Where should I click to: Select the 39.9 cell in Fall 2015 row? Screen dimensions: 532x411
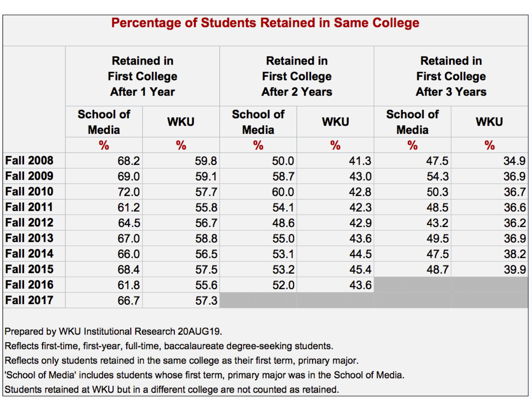click(515, 269)
